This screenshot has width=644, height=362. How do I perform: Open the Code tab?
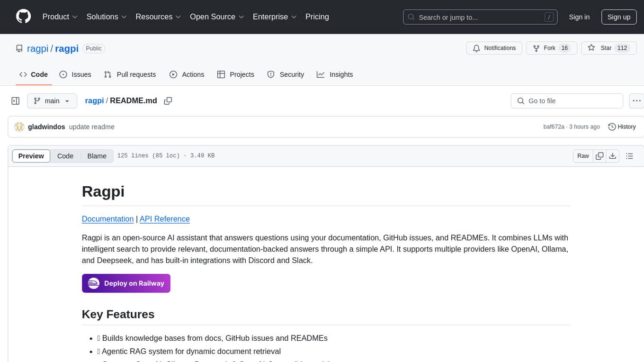coord(34,74)
